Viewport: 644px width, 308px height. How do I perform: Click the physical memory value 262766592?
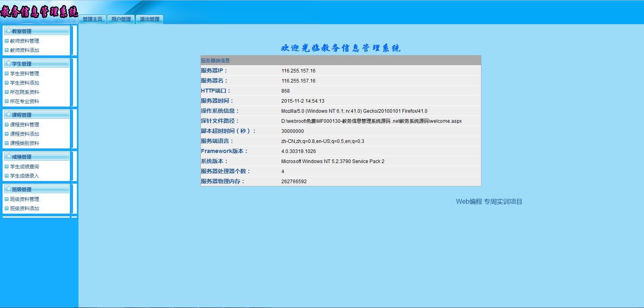tap(294, 182)
